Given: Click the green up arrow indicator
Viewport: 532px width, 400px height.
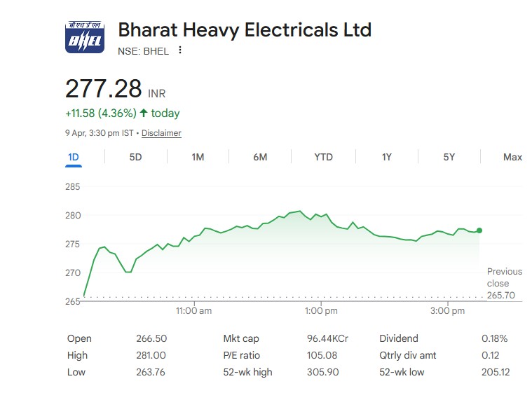Looking at the screenshot, I should tap(144, 113).
